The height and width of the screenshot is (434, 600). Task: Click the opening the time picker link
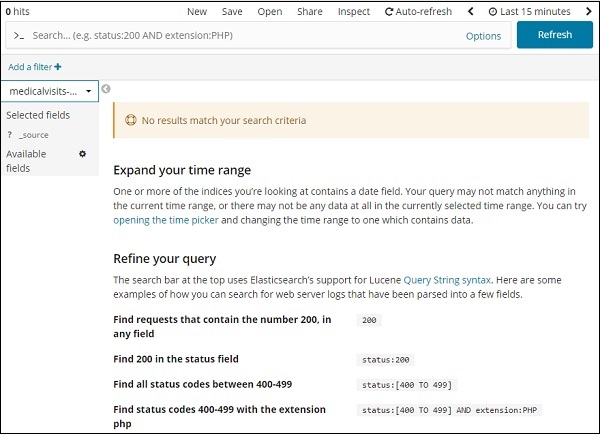[160, 219]
